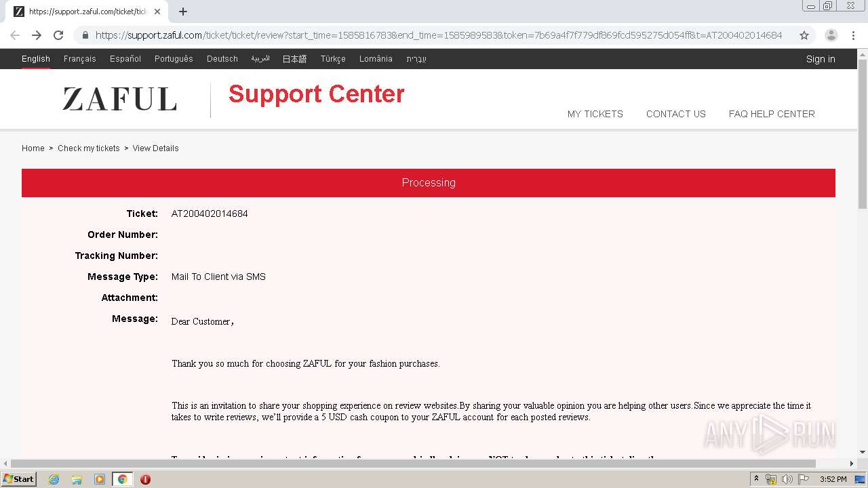This screenshot has width=868, height=488.
Task: Switch site language to Español
Action: tap(125, 59)
